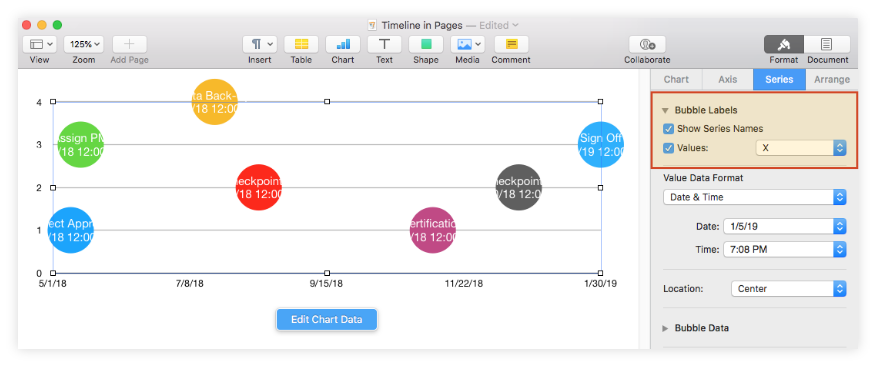The height and width of the screenshot is (367, 876).
Task: Switch to the Arrange inspector tab
Action: (x=832, y=79)
